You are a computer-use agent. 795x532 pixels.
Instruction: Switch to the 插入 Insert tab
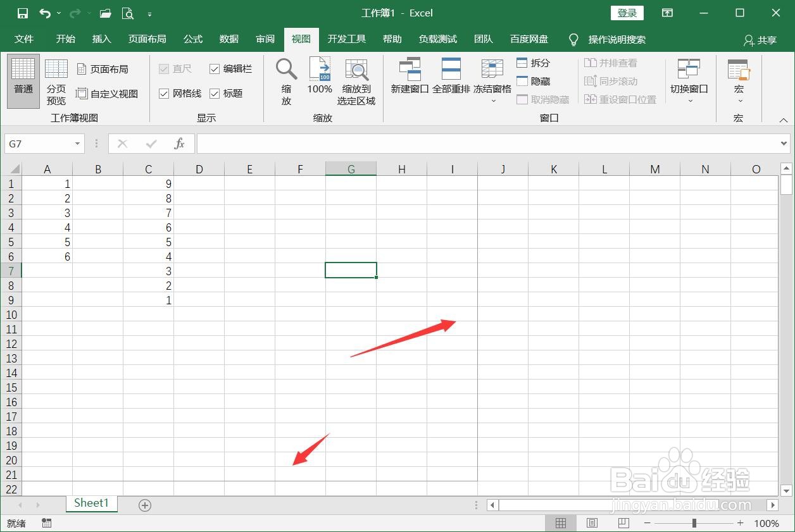tap(102, 39)
